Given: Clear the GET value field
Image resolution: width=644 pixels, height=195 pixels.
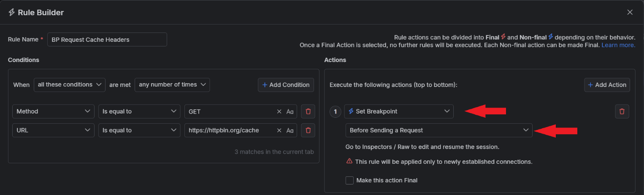Looking at the screenshot, I should [x=279, y=111].
